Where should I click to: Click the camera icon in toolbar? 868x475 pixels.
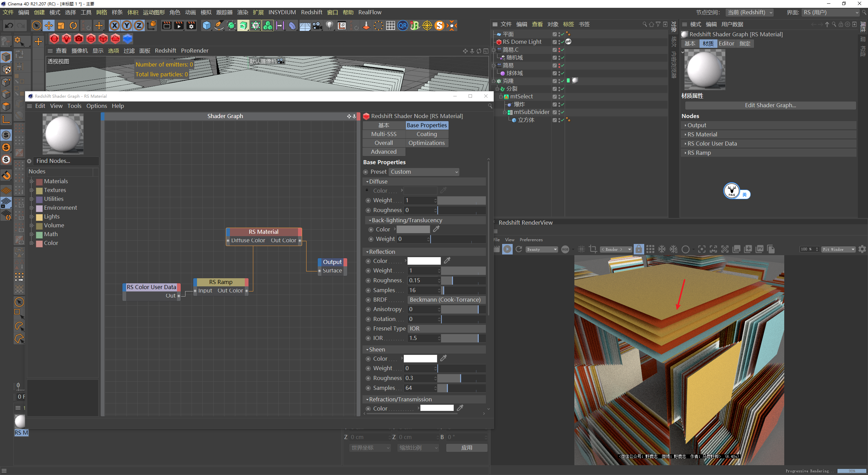(x=317, y=25)
